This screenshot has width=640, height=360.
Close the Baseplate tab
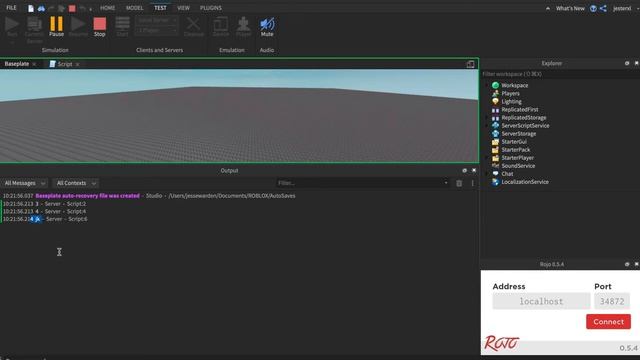point(34,64)
